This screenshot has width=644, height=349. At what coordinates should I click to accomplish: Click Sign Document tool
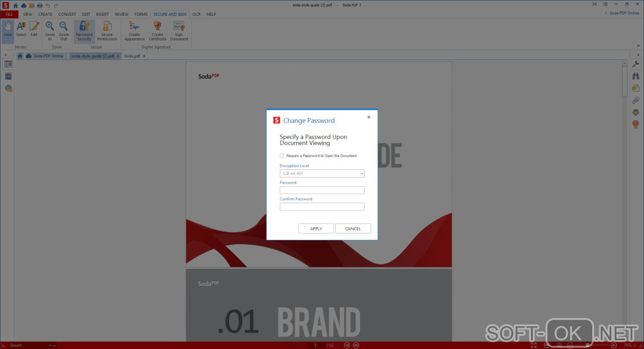tap(179, 31)
